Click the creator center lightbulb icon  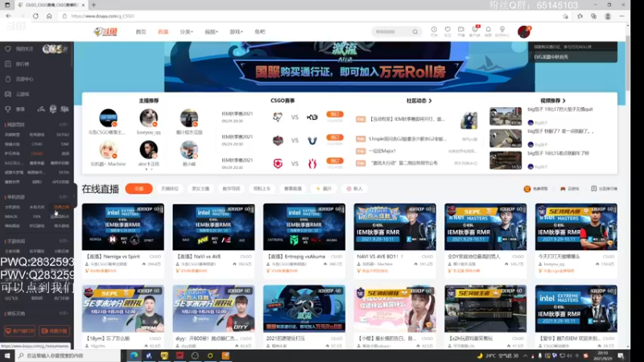point(502,30)
